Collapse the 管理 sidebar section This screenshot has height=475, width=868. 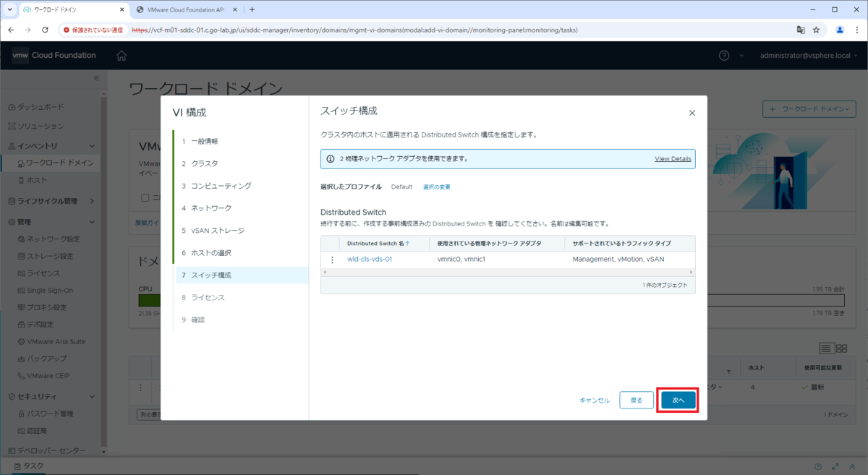coord(92,222)
